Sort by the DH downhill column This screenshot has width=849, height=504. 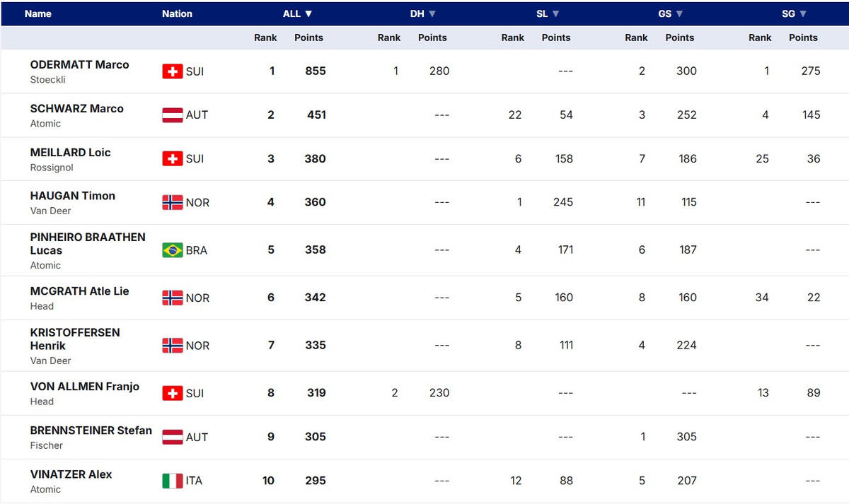[423, 13]
